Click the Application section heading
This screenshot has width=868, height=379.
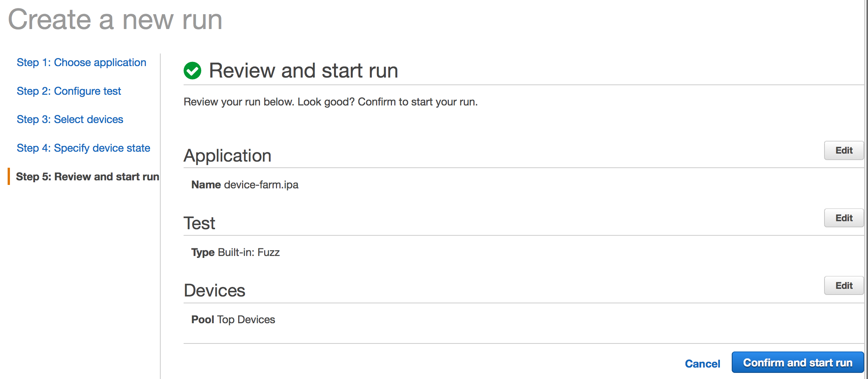(227, 156)
